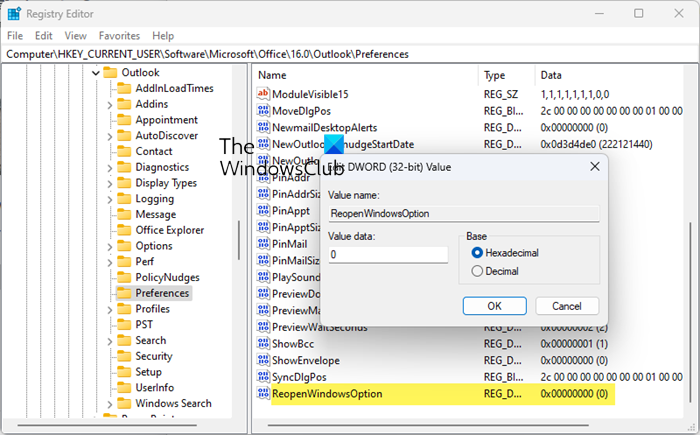
Task: Select the Search tree item
Action: tap(150, 340)
